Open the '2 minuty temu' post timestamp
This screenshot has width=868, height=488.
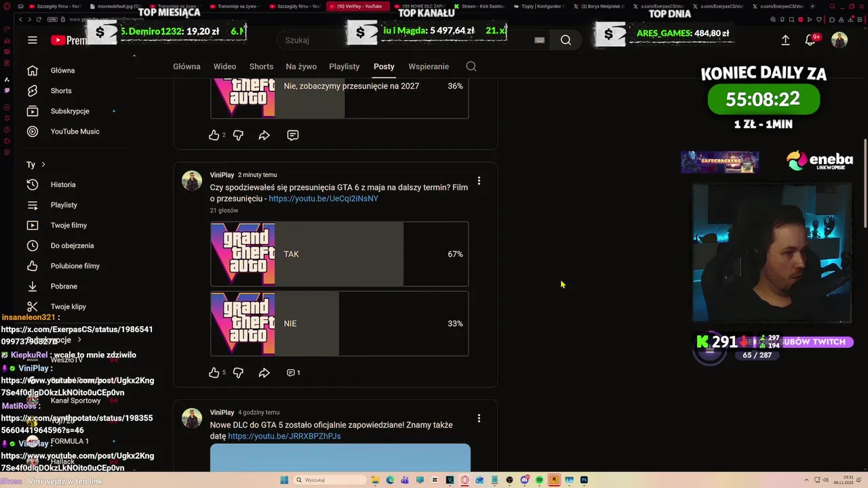coord(257,175)
